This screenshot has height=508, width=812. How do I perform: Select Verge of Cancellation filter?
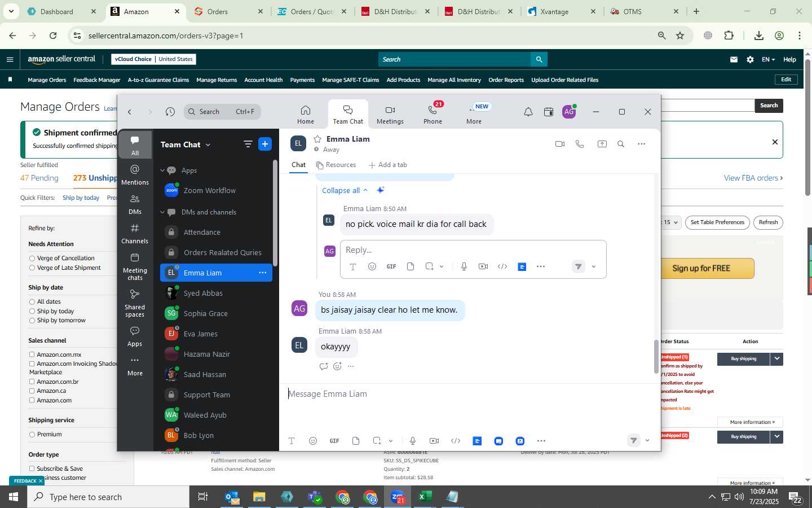32,259
